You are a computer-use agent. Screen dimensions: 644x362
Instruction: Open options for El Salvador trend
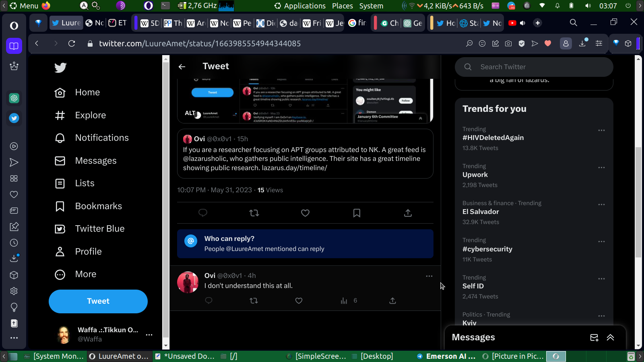click(601, 204)
